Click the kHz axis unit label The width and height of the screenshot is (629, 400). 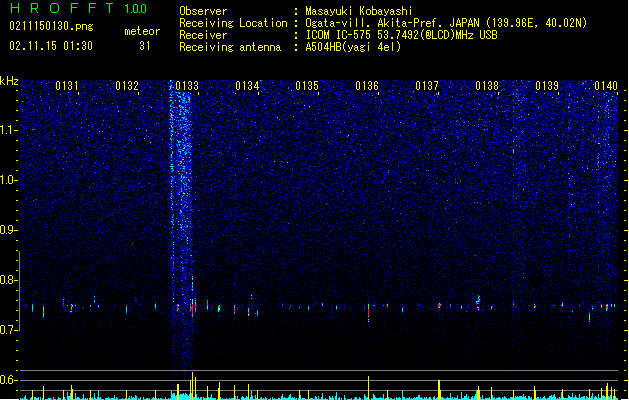(9, 81)
